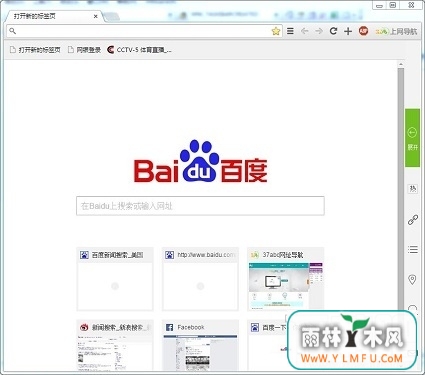425x375 pixels.
Task: Open the 上网导航 navigation link in toolbar
Action: click(396, 31)
